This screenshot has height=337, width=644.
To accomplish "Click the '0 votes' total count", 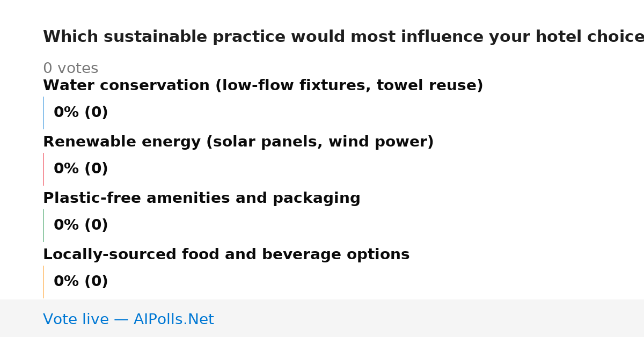I will click(x=70, y=69).
